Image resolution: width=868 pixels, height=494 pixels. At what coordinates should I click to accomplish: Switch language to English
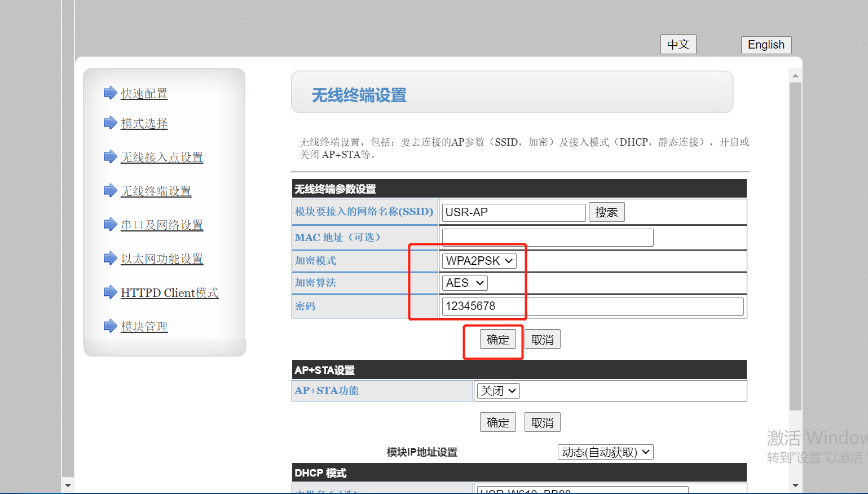766,45
